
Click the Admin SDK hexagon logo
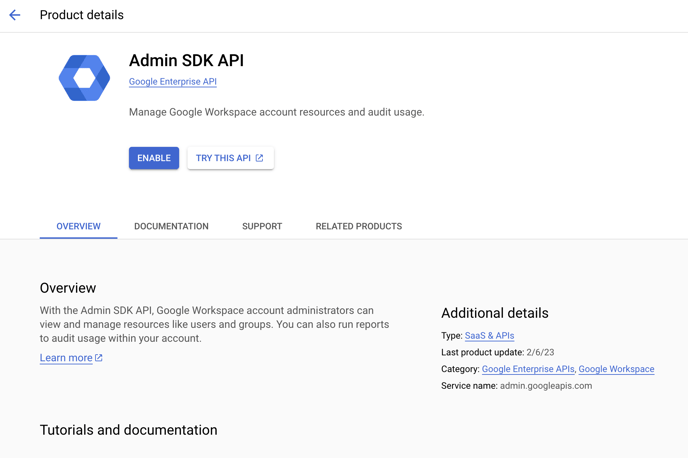[84, 78]
